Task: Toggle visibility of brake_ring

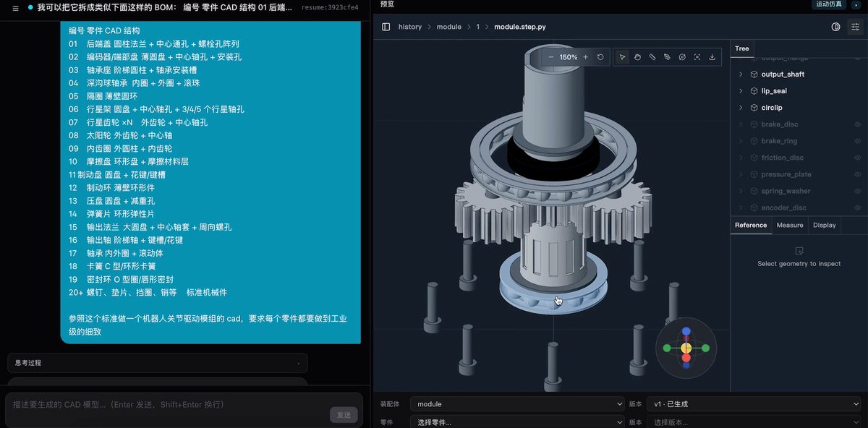Action: (858, 141)
